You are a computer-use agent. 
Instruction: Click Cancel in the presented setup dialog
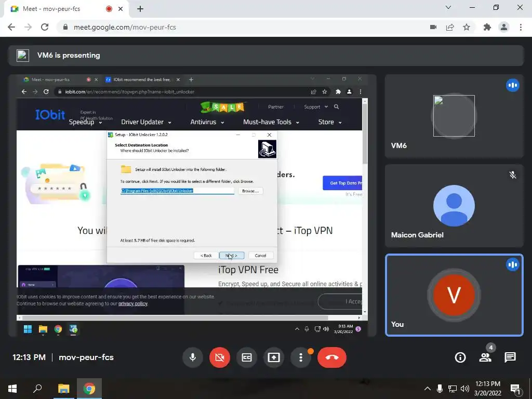(x=261, y=256)
